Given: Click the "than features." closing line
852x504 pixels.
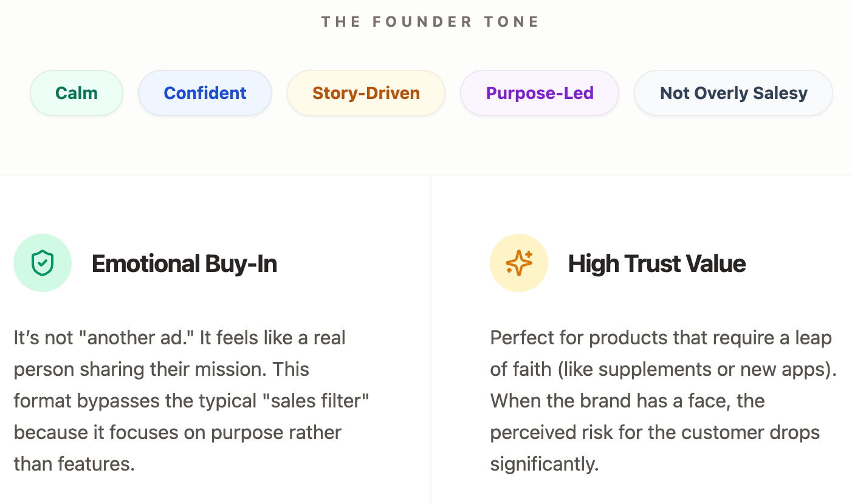Looking at the screenshot, I should click(74, 464).
